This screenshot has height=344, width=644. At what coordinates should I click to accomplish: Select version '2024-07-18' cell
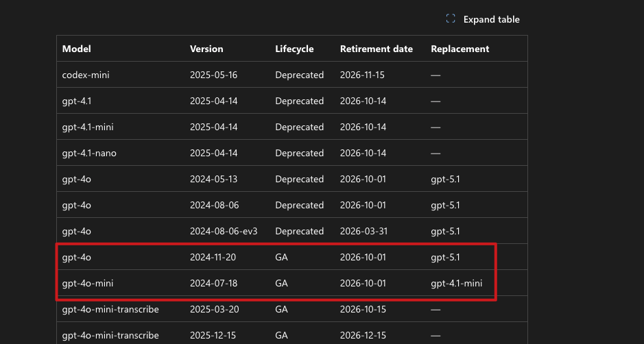pos(213,283)
